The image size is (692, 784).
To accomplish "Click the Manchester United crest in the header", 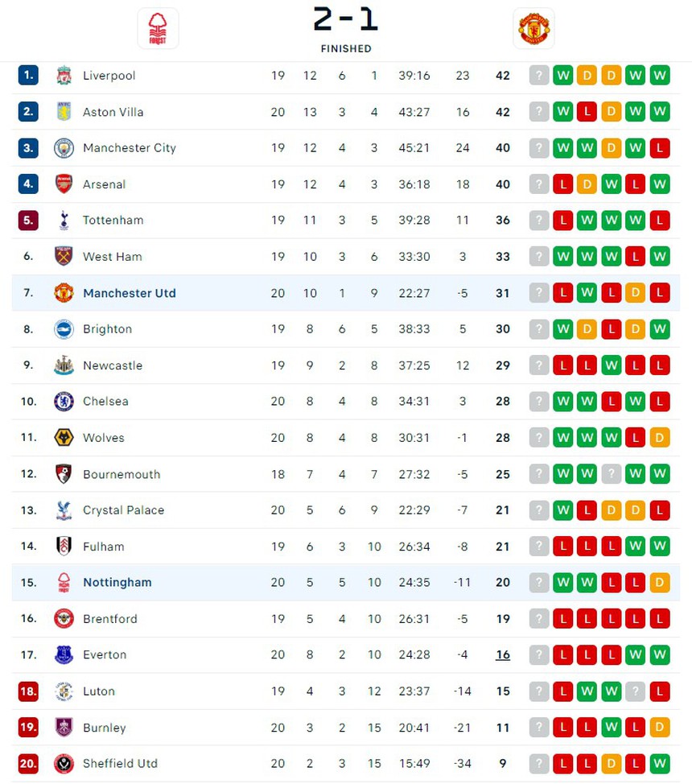I will [x=533, y=29].
